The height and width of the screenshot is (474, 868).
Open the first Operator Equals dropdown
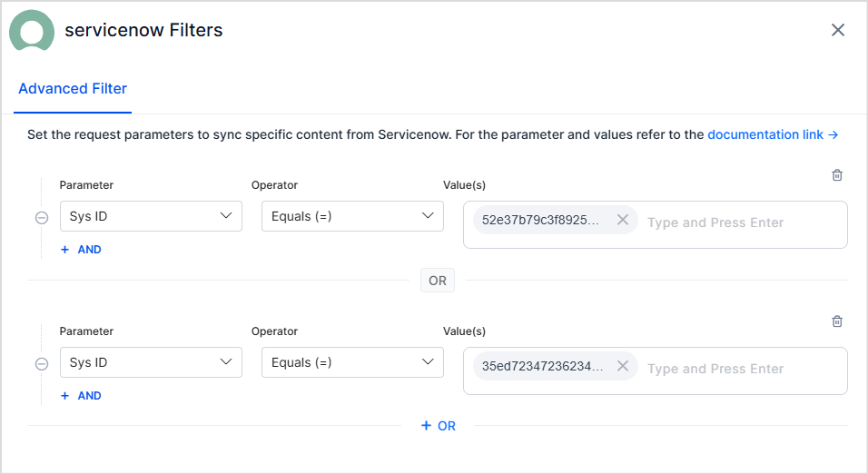pos(352,216)
